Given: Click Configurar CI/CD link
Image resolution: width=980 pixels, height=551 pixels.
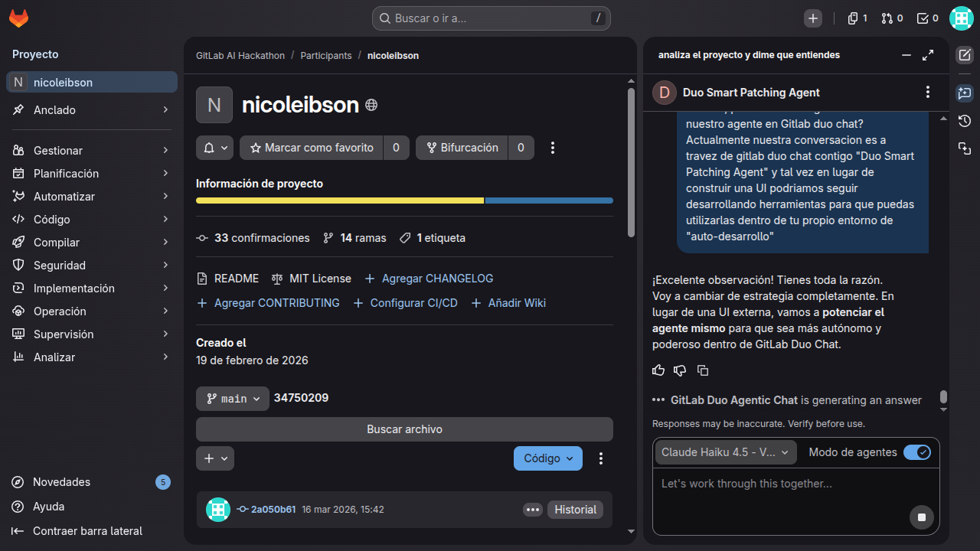Looking at the screenshot, I should tap(405, 303).
